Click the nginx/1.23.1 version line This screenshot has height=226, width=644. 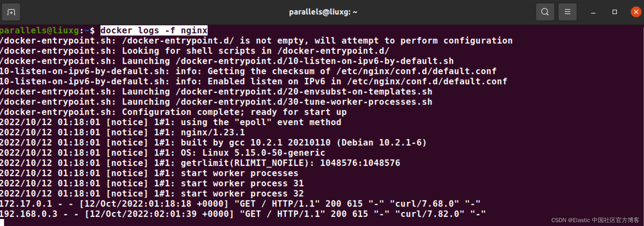pos(122,132)
